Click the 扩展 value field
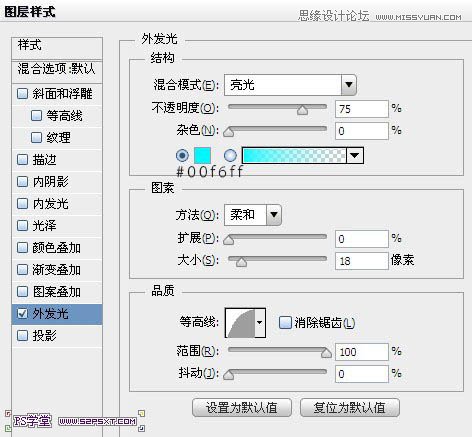This screenshot has height=437, width=472. (x=362, y=239)
